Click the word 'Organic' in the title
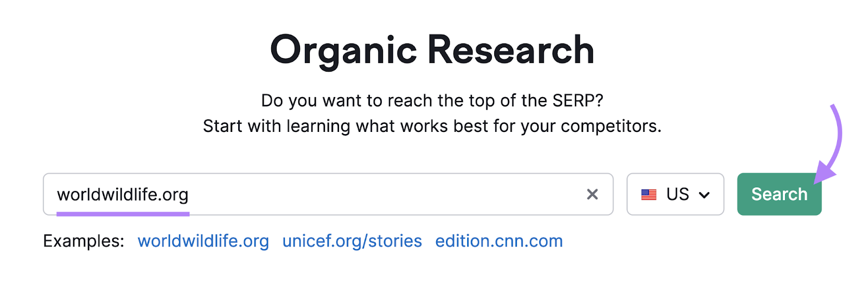 tap(343, 50)
